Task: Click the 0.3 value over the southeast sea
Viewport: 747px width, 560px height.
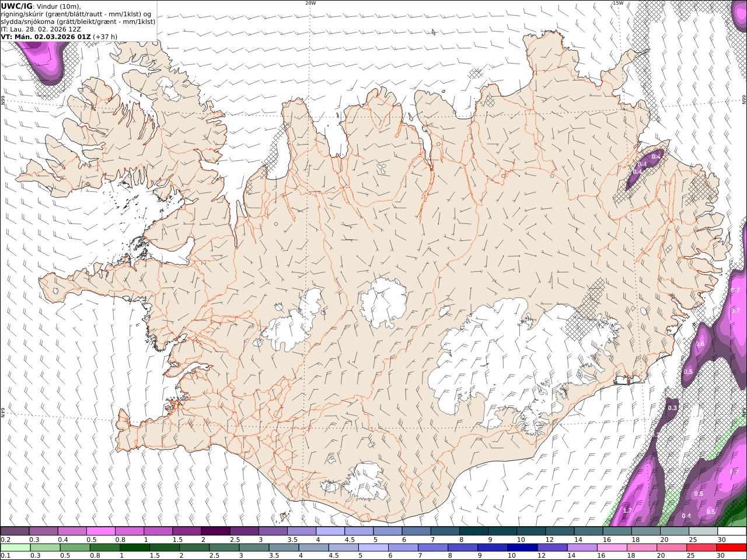Action: 672,408
